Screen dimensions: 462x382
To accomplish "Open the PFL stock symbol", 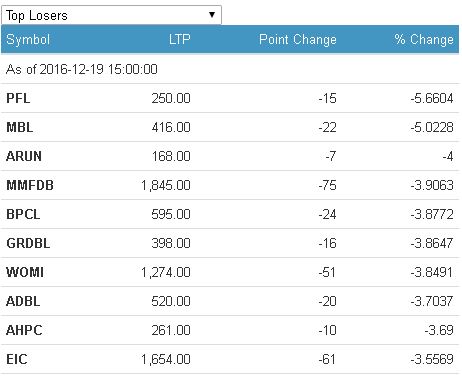I will click(x=18, y=98).
